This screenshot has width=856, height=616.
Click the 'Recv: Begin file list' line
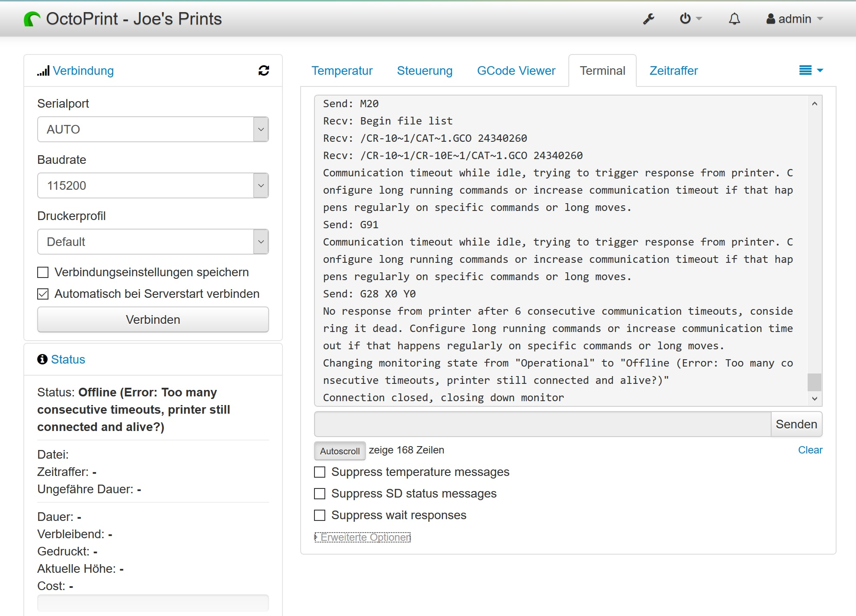[x=388, y=121]
